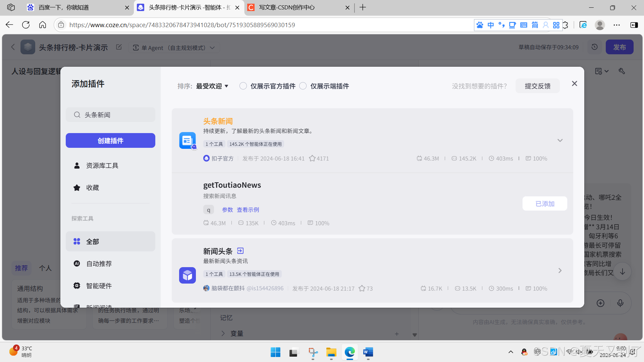Click the star icon on the 头条新闻 plugin

(312, 159)
